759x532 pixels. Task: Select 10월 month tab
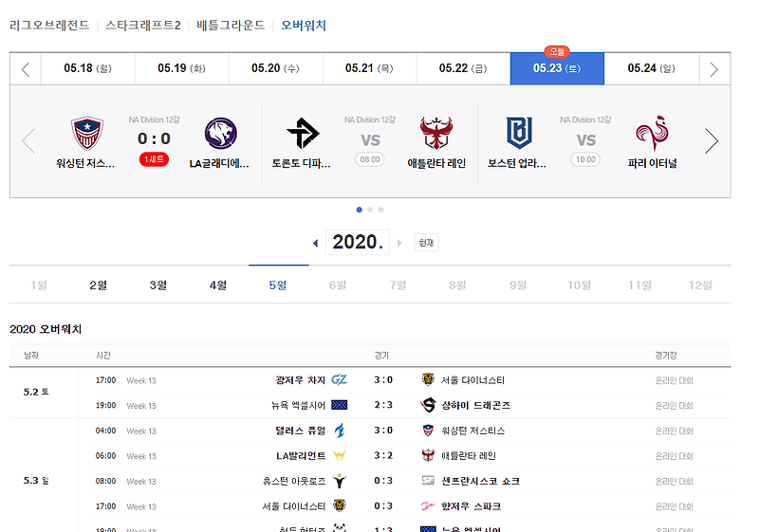pyautogui.click(x=580, y=284)
